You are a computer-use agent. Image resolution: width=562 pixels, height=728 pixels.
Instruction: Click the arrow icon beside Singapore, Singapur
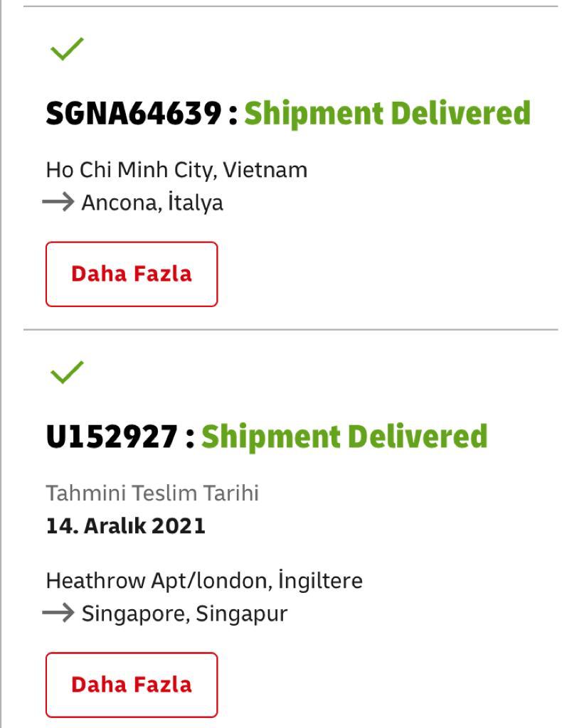pyautogui.click(x=58, y=613)
